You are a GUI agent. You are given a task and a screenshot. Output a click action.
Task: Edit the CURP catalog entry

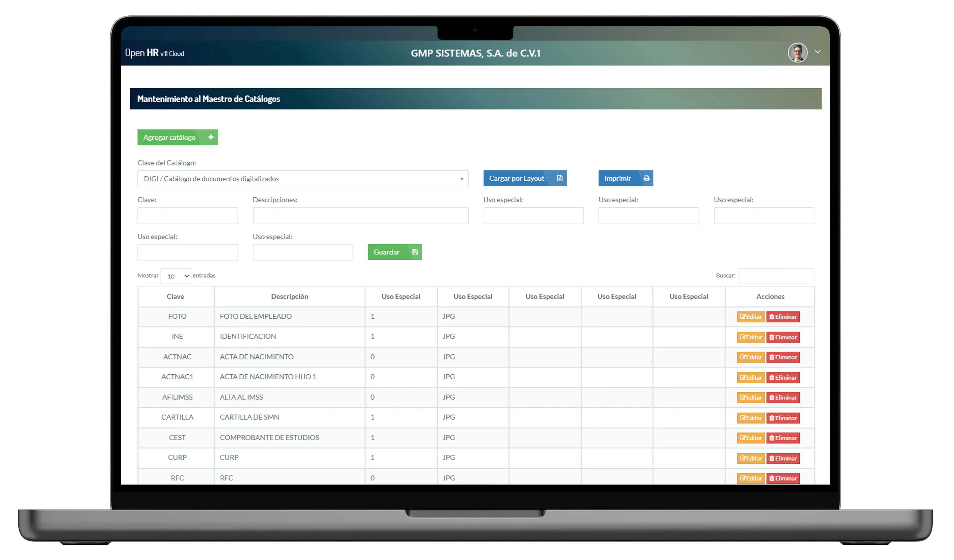pos(751,458)
